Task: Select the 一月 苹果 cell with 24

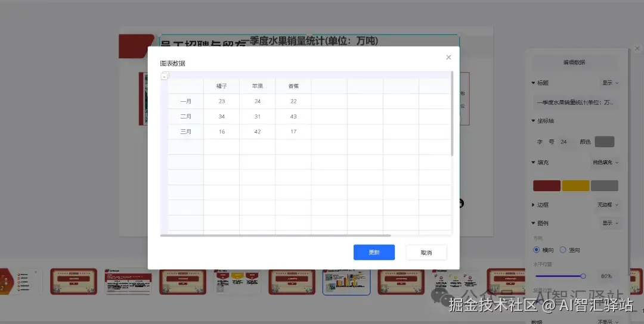Action: [x=258, y=101]
